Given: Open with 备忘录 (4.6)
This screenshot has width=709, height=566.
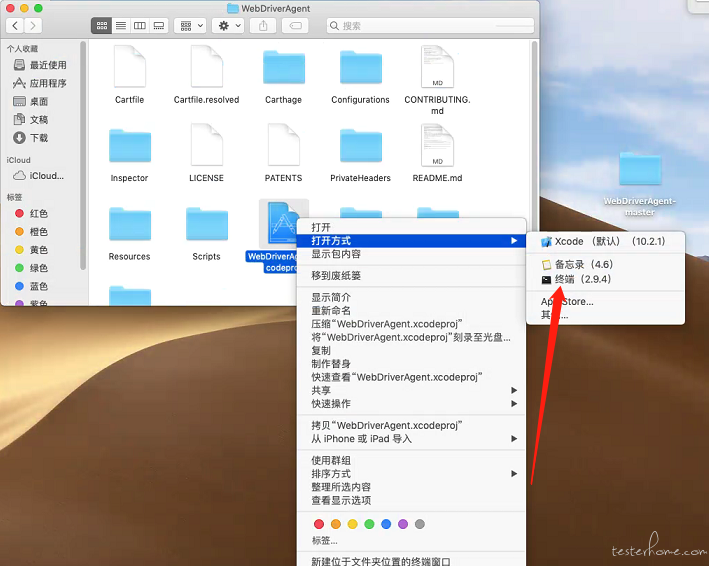Looking at the screenshot, I should (x=605, y=264).
